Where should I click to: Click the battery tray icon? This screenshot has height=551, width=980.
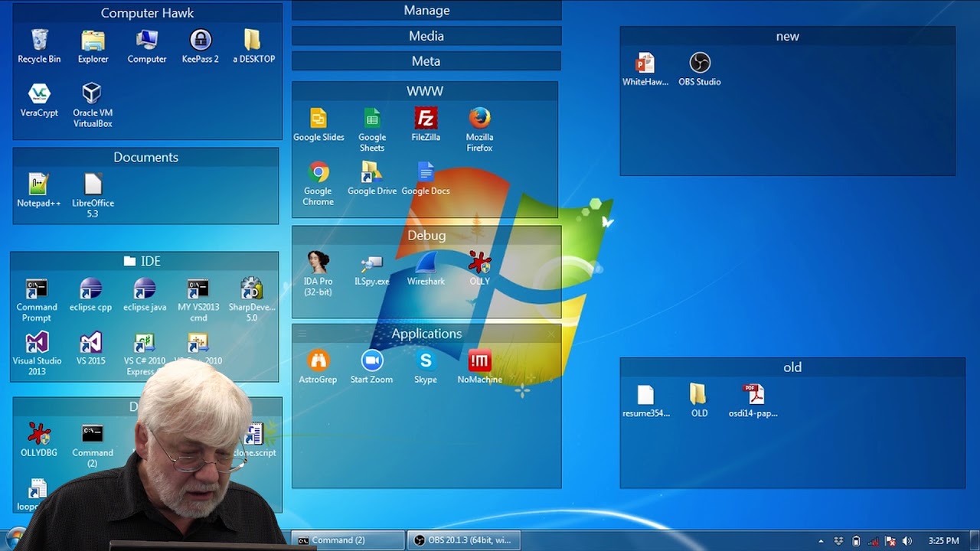tap(856, 541)
